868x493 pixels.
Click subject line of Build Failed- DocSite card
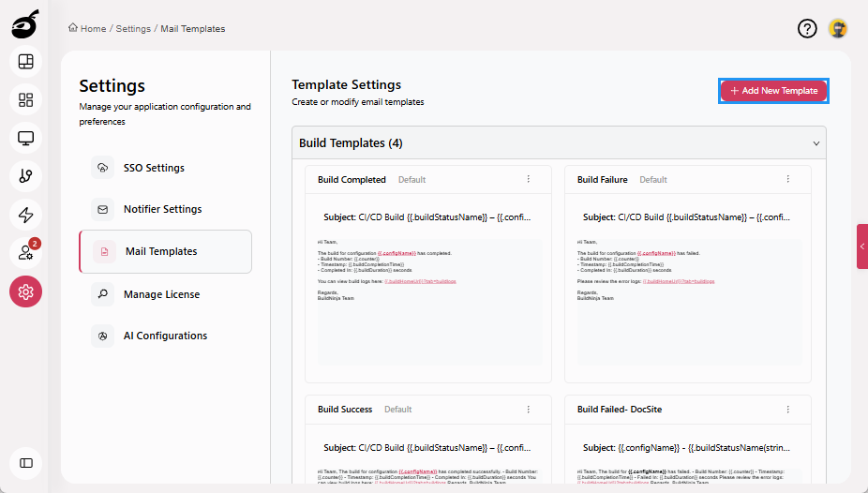click(x=686, y=448)
